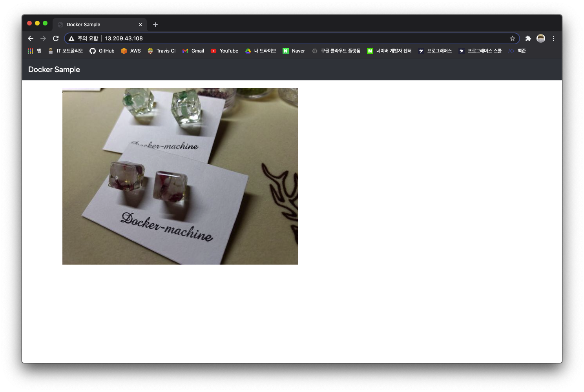Click the Docker Sample navbar title
584x392 pixels.
coord(54,69)
